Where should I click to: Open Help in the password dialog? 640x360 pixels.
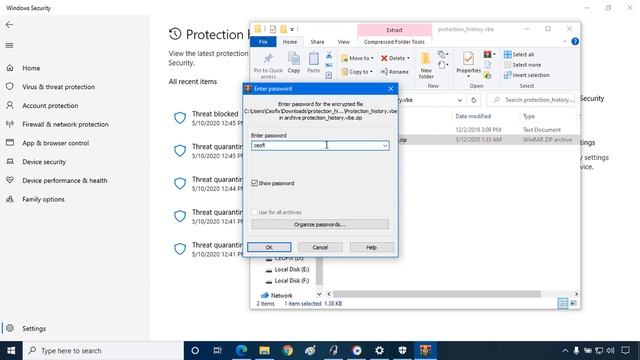tap(371, 247)
